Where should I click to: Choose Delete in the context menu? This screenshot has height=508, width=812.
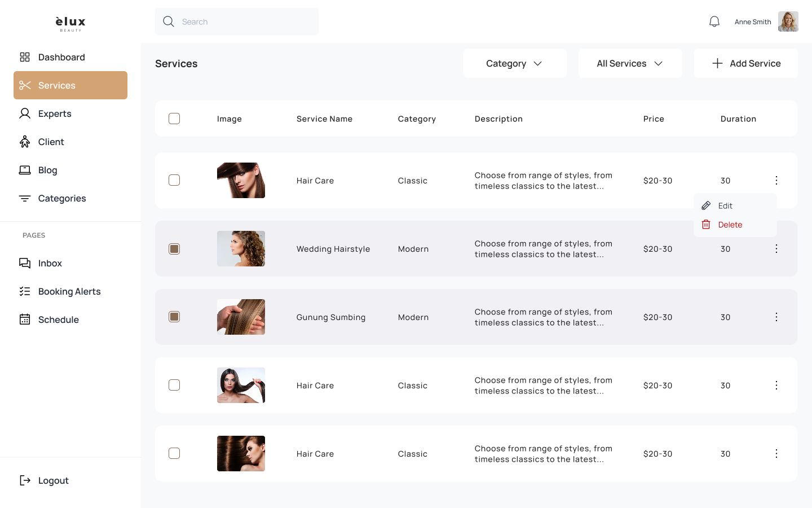point(730,225)
